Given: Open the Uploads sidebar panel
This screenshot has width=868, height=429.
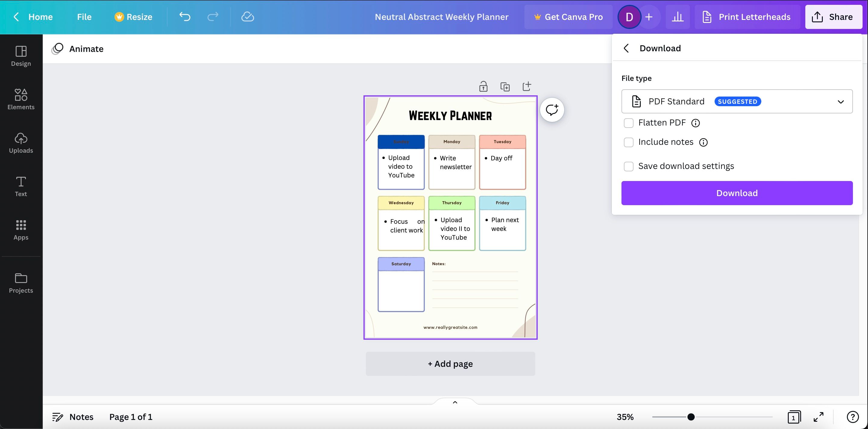Looking at the screenshot, I should 21,143.
